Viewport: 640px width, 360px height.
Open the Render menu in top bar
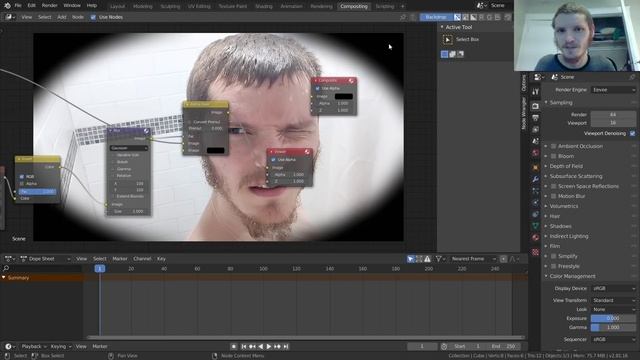coord(49,6)
